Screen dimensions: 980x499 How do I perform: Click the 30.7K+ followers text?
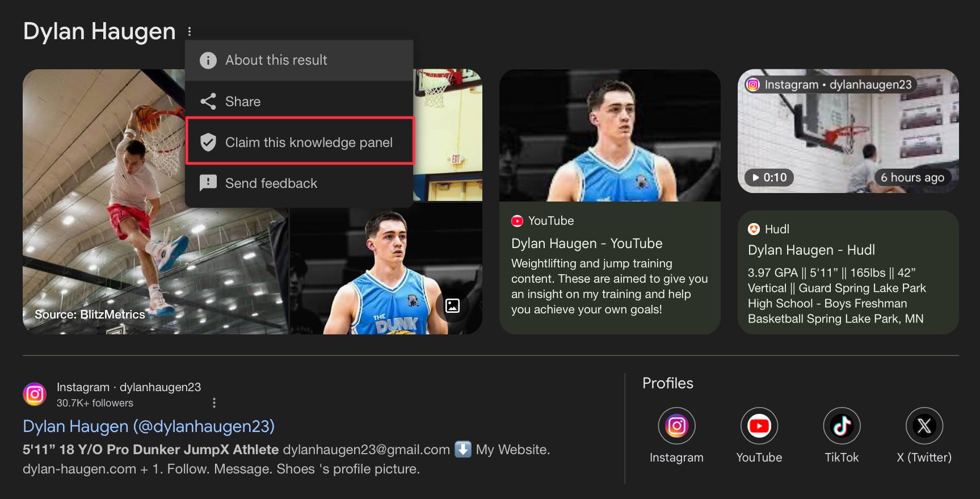[95, 403]
